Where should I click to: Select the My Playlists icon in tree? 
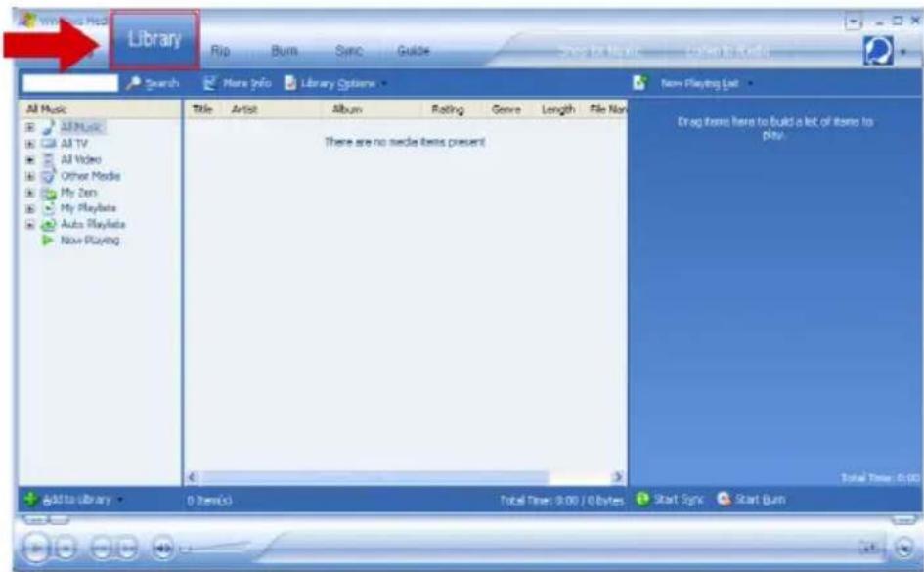(x=48, y=208)
